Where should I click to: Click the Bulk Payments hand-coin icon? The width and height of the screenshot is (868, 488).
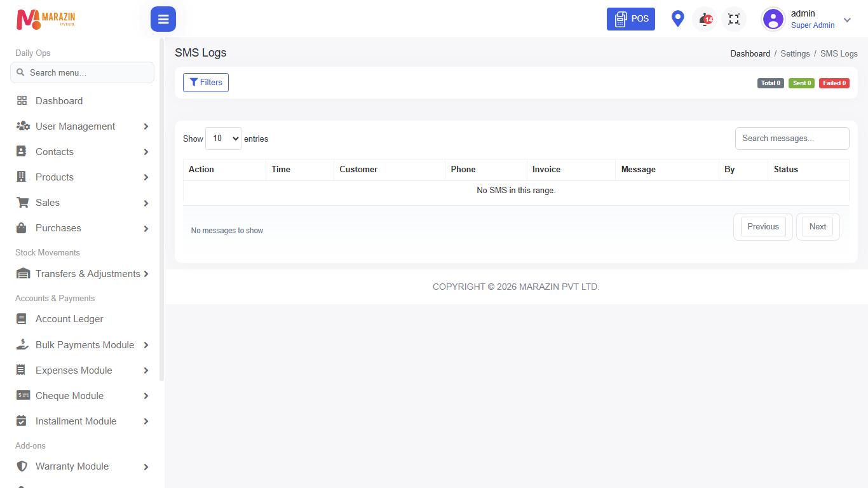click(23, 345)
